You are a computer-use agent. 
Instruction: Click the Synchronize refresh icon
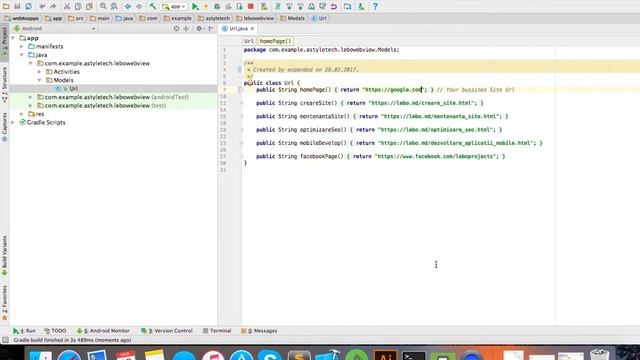pos(29,6)
